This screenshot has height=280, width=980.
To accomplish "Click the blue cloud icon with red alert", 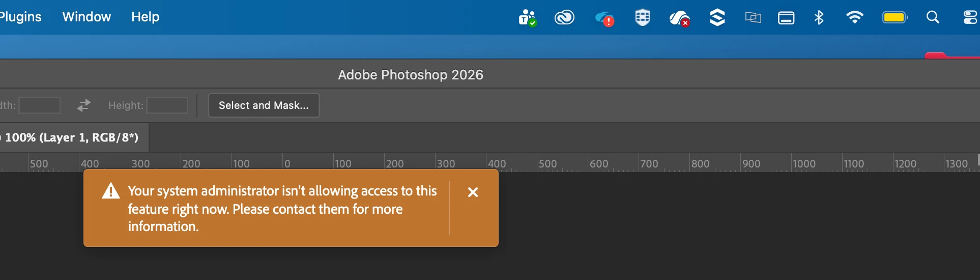I will (x=604, y=18).
